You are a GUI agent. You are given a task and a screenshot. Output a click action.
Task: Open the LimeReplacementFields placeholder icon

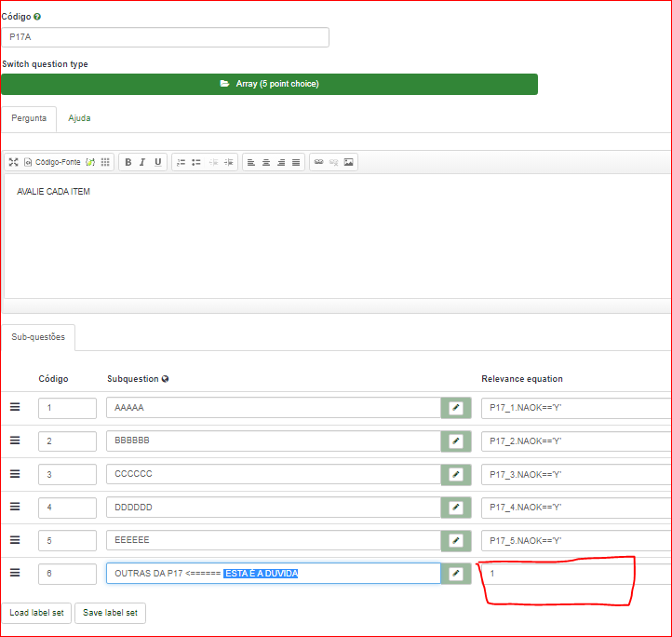[90, 162]
